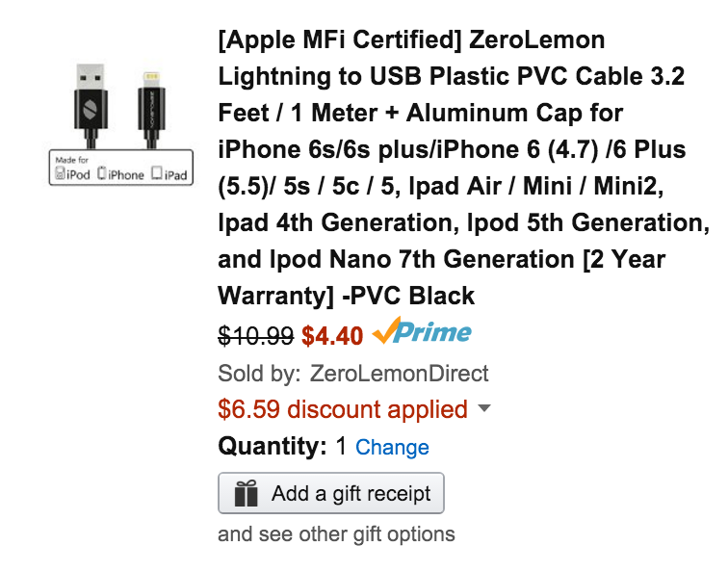Screen dimensions: 728x572
Task: Open the $6.59 discount applied details
Action: pyautogui.click(x=343, y=409)
